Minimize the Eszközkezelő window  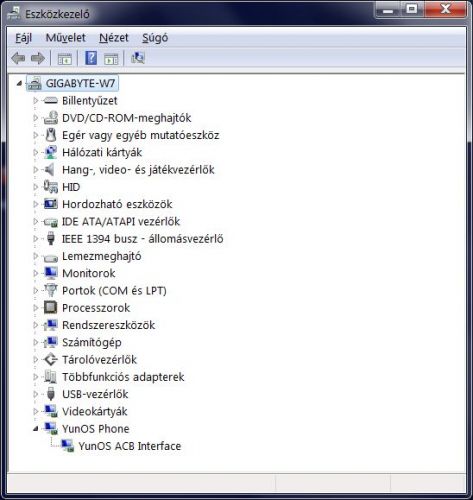(x=388, y=9)
